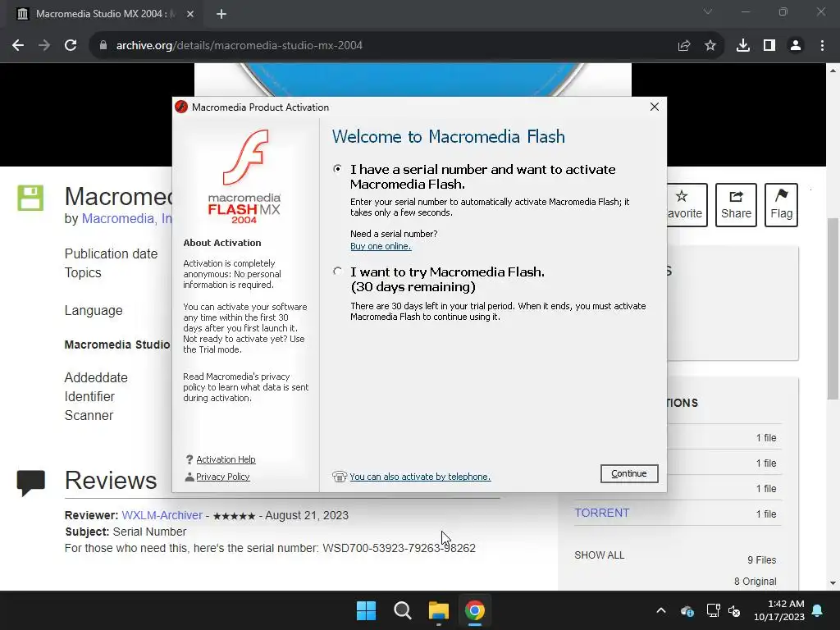Go back in Chrome browser
The image size is (840, 630).
[x=18, y=46]
